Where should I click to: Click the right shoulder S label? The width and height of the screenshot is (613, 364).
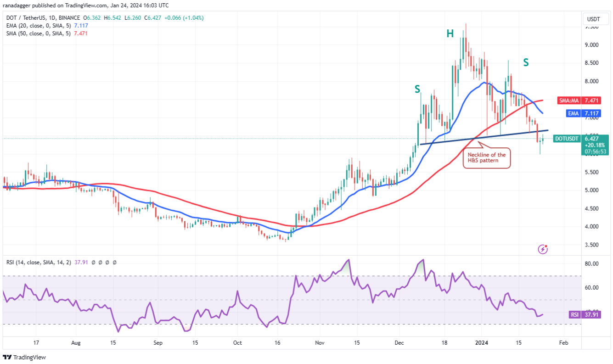point(526,62)
